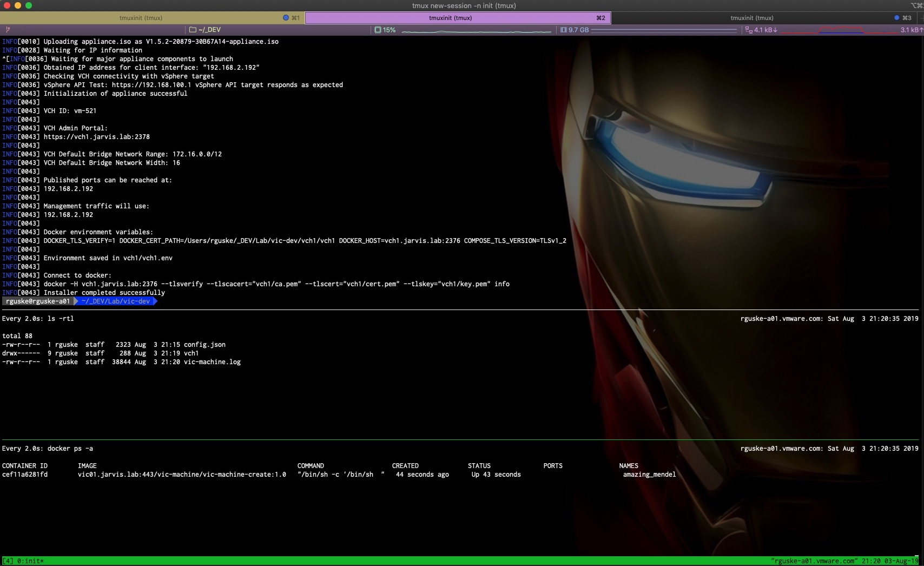This screenshot has width=924, height=566.
Task: Click the timestamp in the ls watch pane header
Action: click(x=873, y=319)
